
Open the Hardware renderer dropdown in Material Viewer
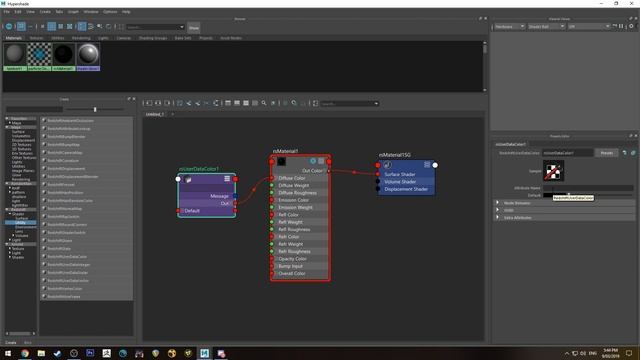click(509, 27)
